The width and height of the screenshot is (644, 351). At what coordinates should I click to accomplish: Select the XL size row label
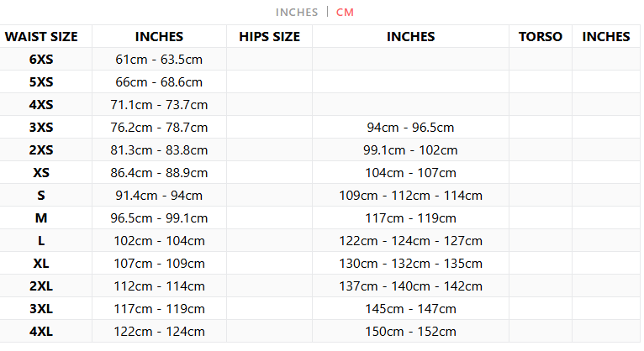pyautogui.click(x=41, y=264)
